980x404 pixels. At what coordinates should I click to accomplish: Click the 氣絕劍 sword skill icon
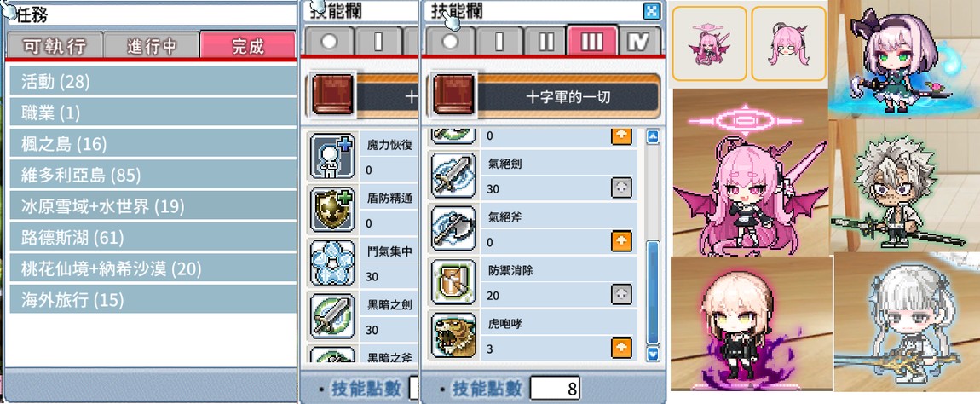(x=453, y=176)
